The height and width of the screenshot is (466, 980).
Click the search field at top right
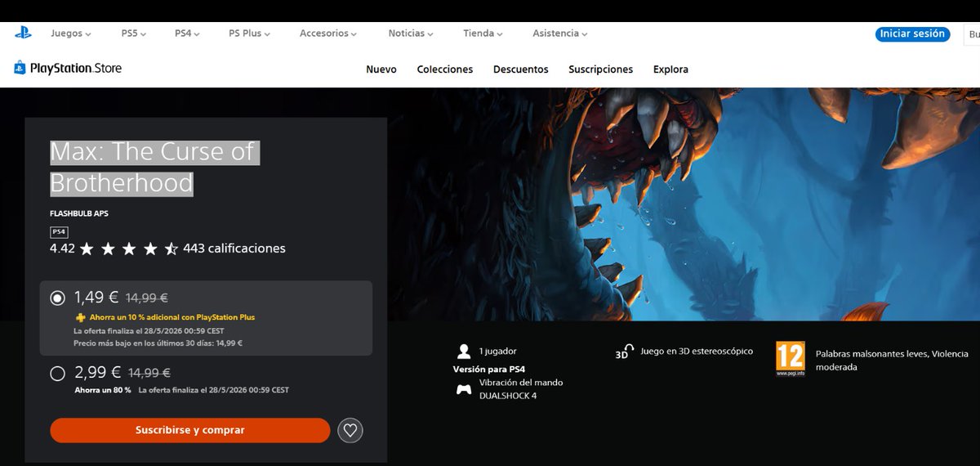tap(971, 34)
